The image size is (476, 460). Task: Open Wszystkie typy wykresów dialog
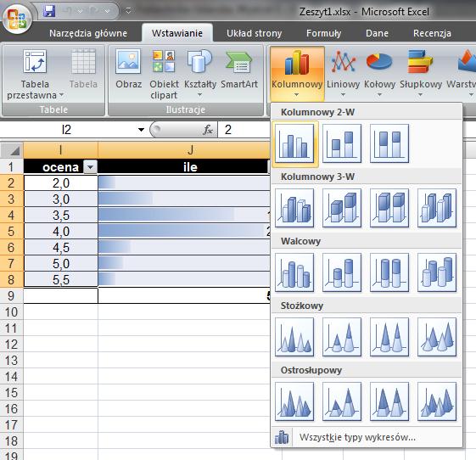[367, 437]
